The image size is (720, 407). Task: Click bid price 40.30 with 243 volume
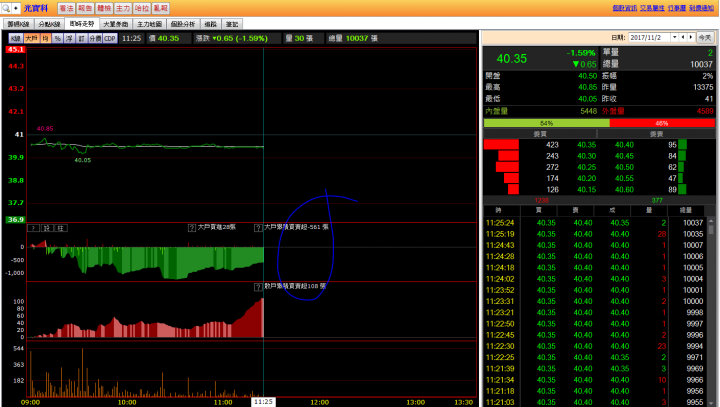pos(586,156)
